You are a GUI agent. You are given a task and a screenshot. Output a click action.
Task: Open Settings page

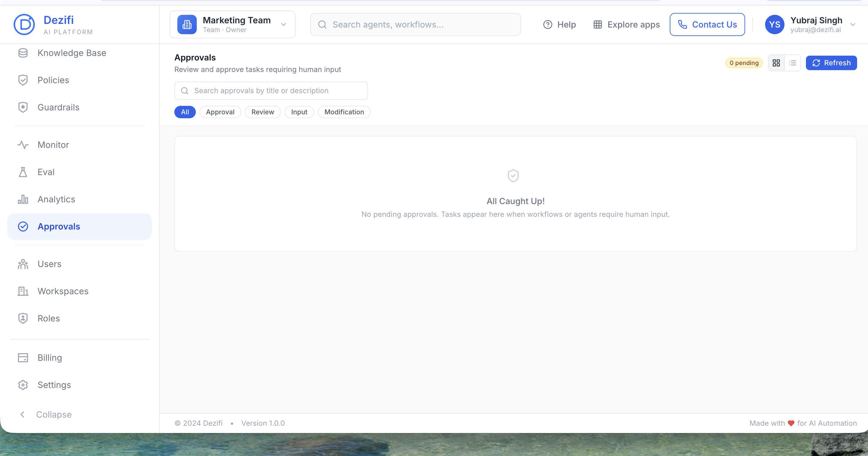pos(80,385)
